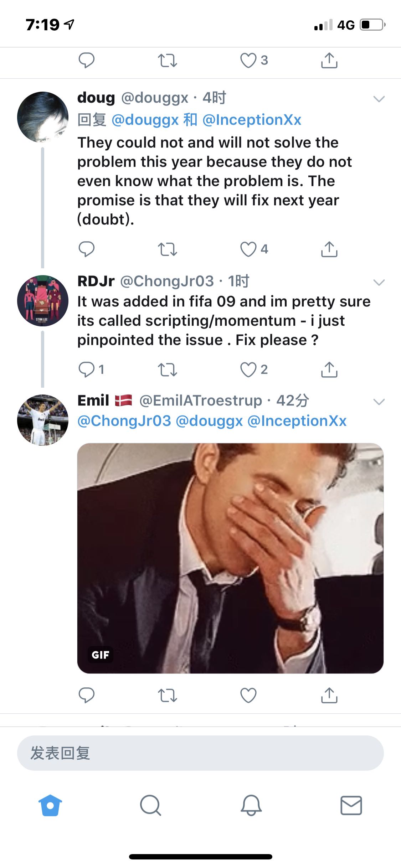Open the Notifications bell tab
This screenshot has height=868, width=401.
point(251,805)
